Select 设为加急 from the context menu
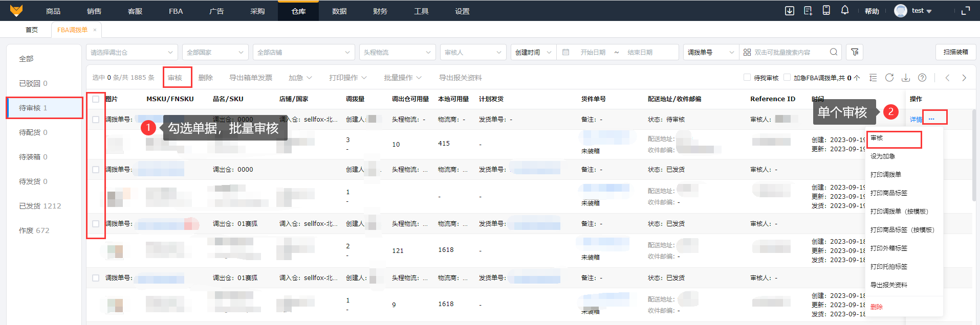Image resolution: width=980 pixels, height=325 pixels. [x=883, y=156]
